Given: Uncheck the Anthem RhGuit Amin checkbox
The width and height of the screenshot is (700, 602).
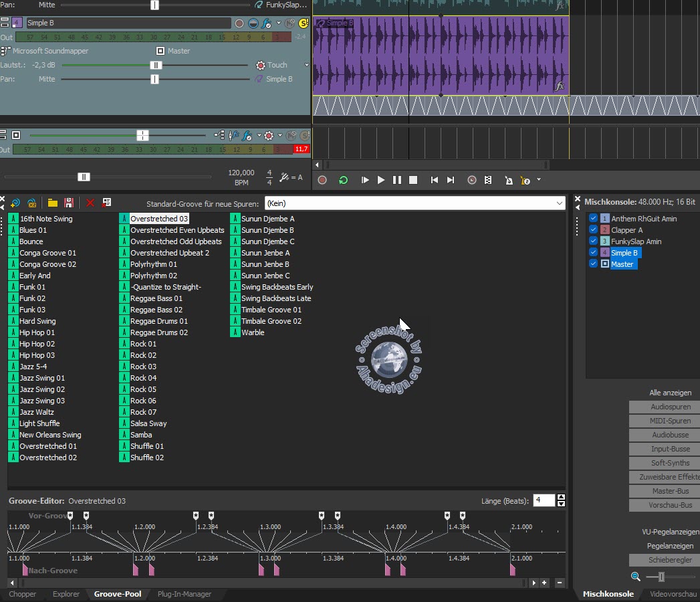Looking at the screenshot, I should pos(593,218).
